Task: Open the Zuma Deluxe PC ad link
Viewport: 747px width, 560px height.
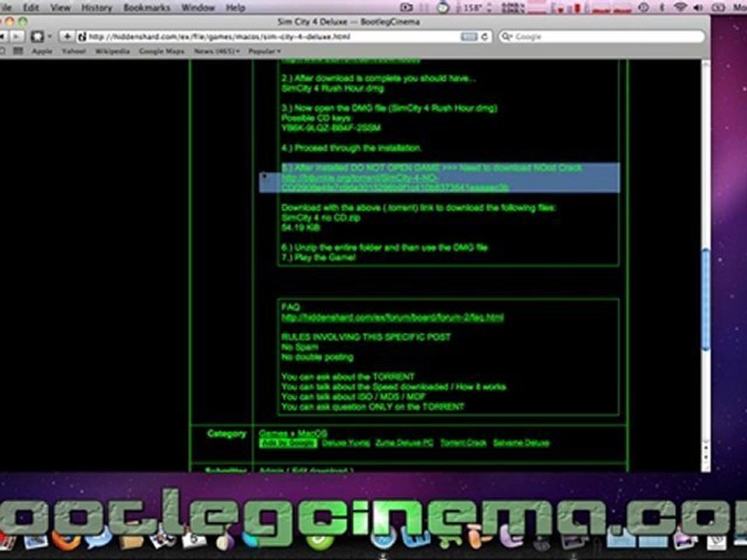Action: tap(405, 443)
